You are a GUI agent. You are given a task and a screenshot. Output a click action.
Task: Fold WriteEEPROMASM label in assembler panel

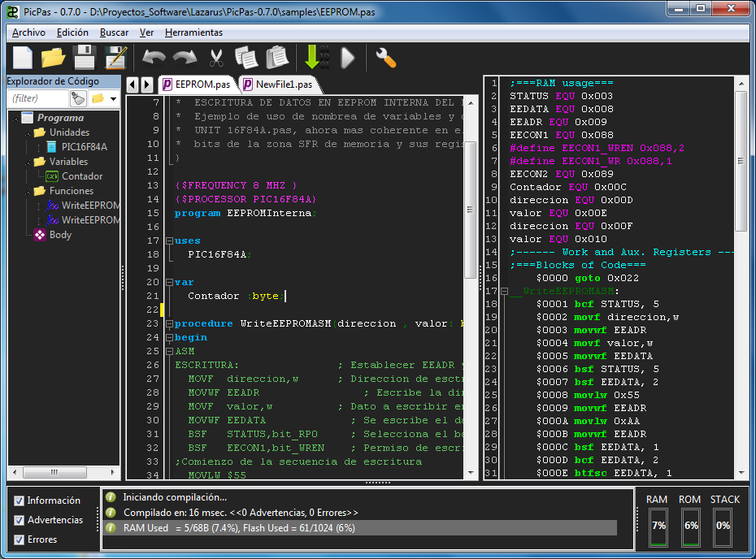click(504, 291)
